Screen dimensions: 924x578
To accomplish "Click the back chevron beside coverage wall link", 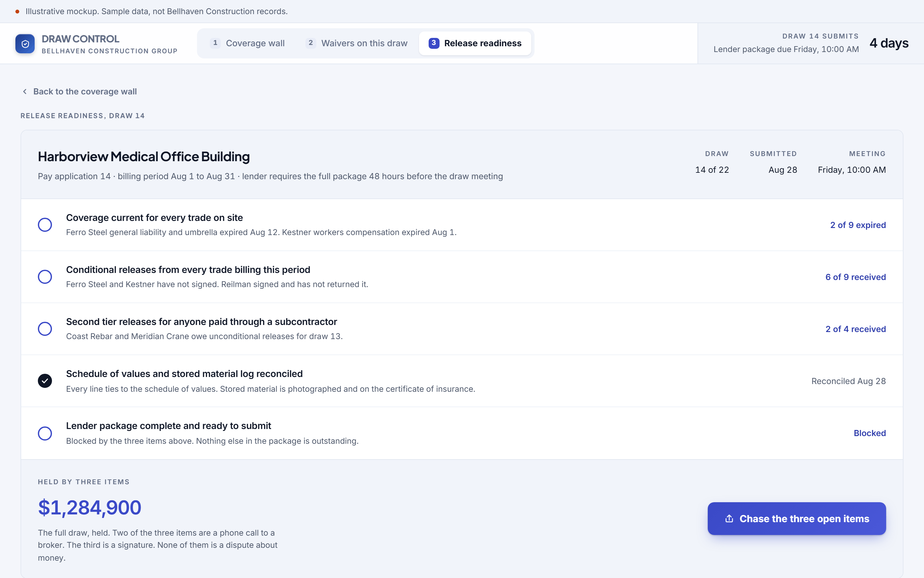I will (25, 92).
